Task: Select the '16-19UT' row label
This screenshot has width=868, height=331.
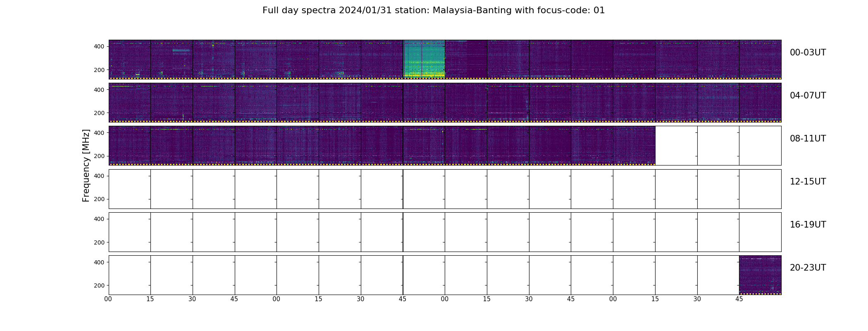Action: (x=808, y=225)
